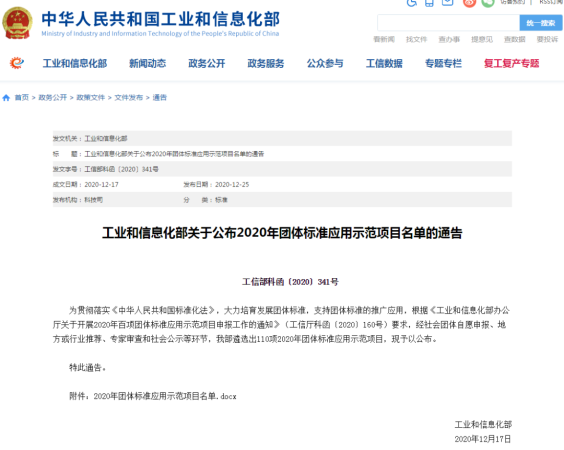This screenshot has height=450, width=564.
Task: Open the 政务公开 menu
Action: pyautogui.click(x=207, y=63)
